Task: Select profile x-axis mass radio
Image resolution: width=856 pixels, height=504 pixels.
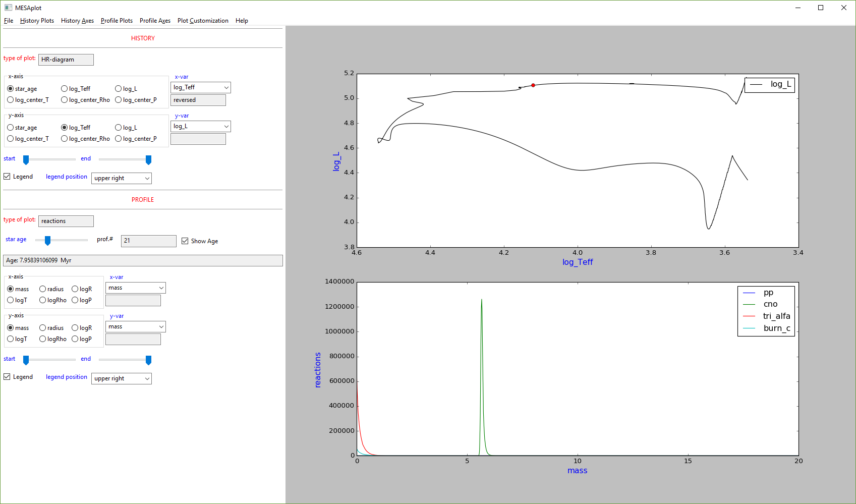Action: coord(10,289)
